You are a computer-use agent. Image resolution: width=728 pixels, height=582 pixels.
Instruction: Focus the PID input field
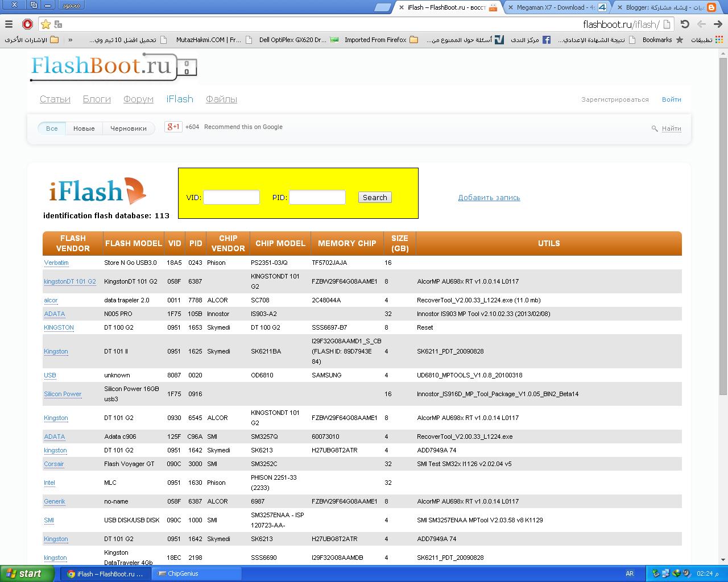pyautogui.click(x=317, y=197)
